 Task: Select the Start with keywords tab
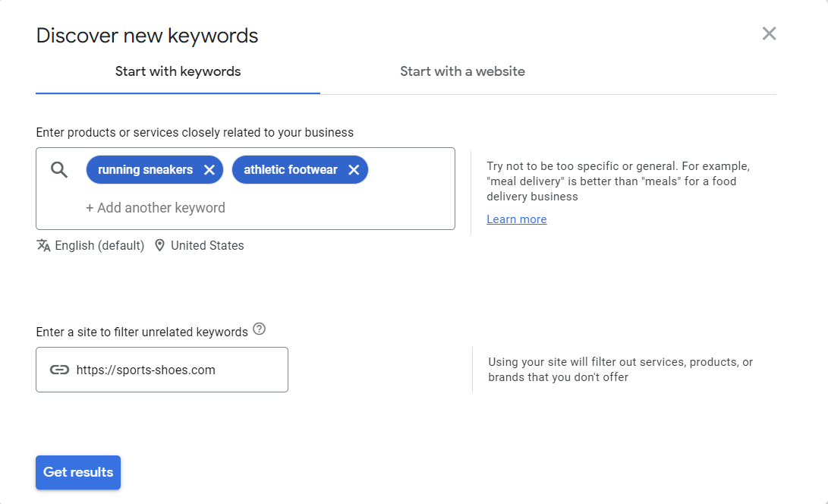point(178,71)
